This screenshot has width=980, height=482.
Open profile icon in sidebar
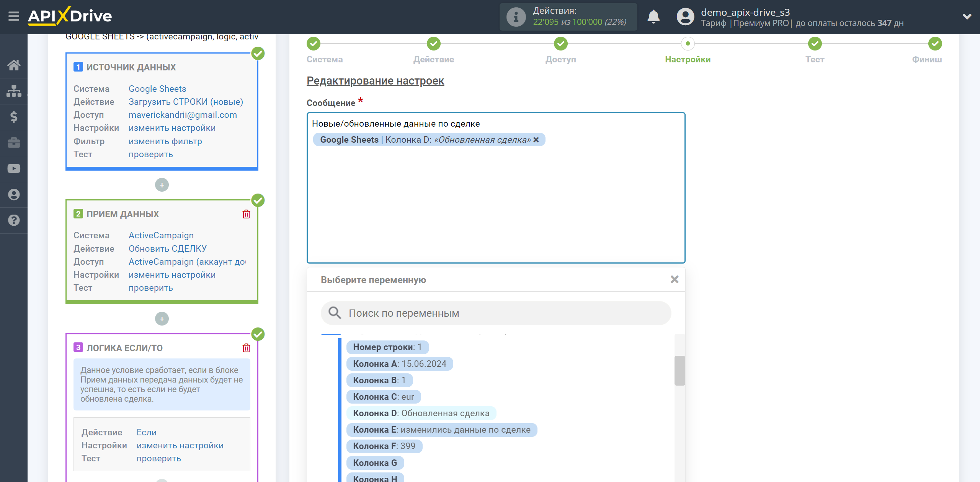(14, 194)
